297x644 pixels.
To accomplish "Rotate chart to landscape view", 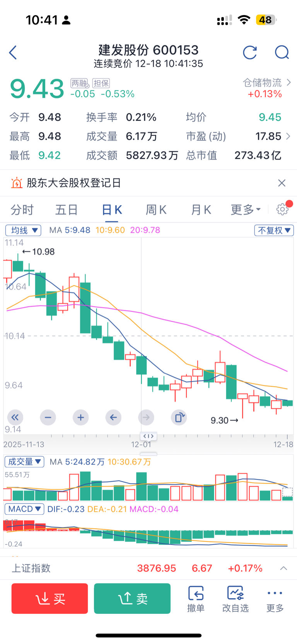I will pyautogui.click(x=179, y=417).
